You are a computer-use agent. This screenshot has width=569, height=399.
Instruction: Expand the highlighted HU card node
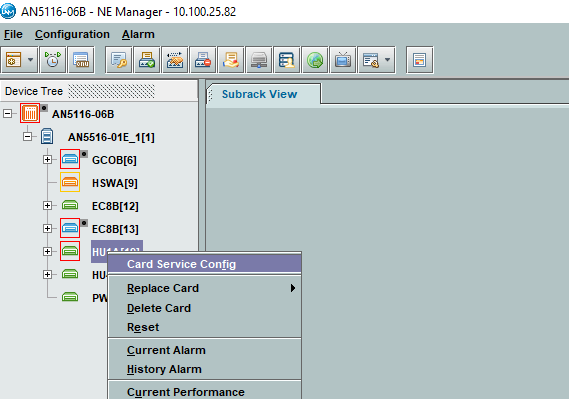pyautogui.click(x=47, y=251)
